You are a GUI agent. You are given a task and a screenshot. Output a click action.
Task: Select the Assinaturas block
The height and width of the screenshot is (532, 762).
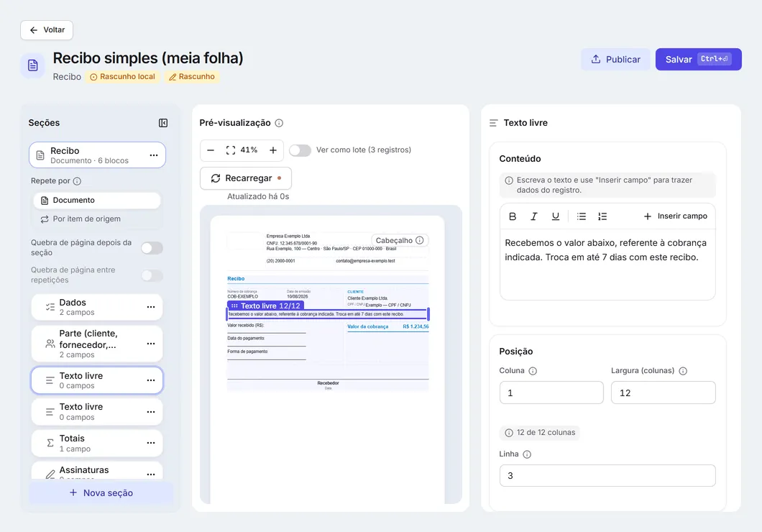click(97, 471)
